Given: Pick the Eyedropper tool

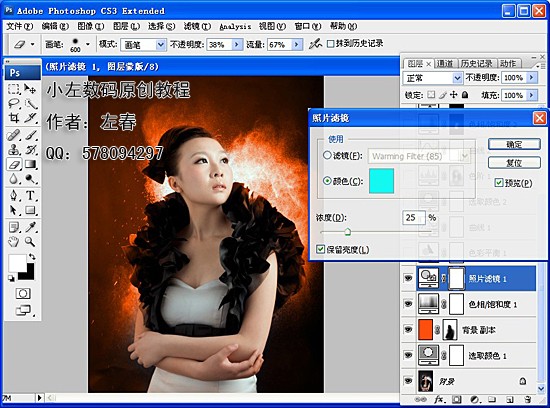Looking at the screenshot, I should [31, 227].
